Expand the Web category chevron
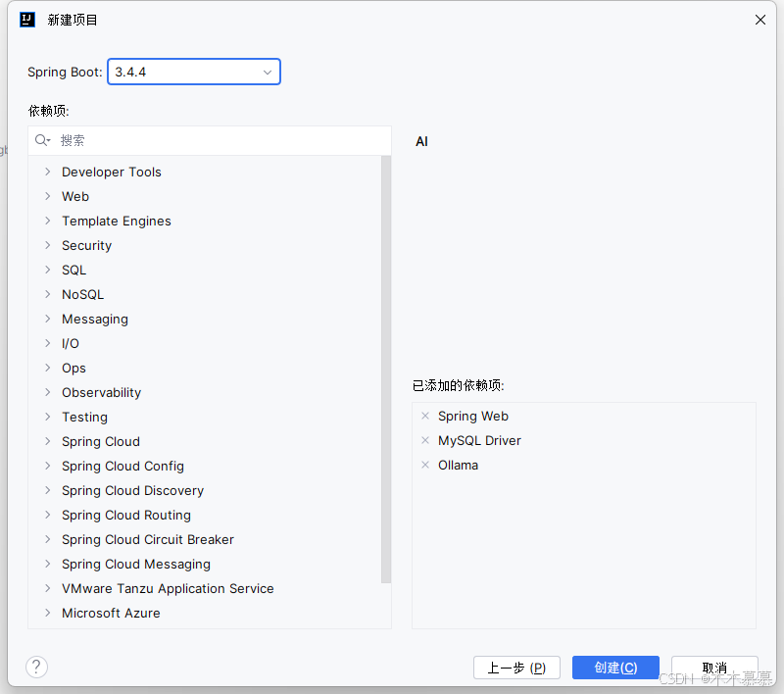Viewport: 784px width, 694px height. coord(47,196)
